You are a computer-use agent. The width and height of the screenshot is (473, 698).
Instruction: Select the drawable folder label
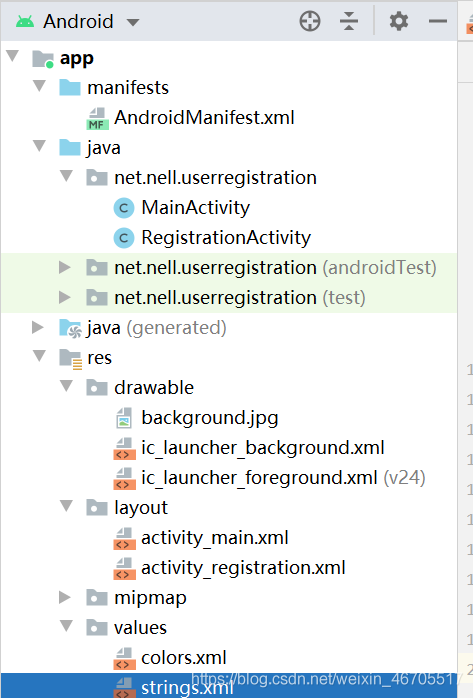pos(154,387)
